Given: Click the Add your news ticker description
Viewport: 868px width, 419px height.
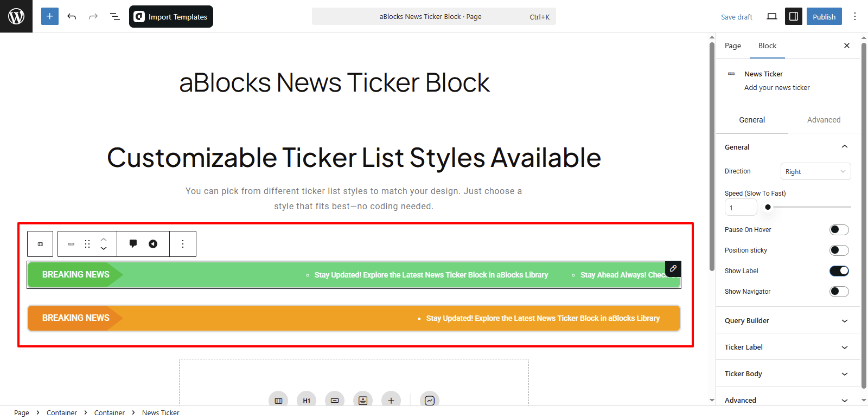Looking at the screenshot, I should click(x=777, y=88).
